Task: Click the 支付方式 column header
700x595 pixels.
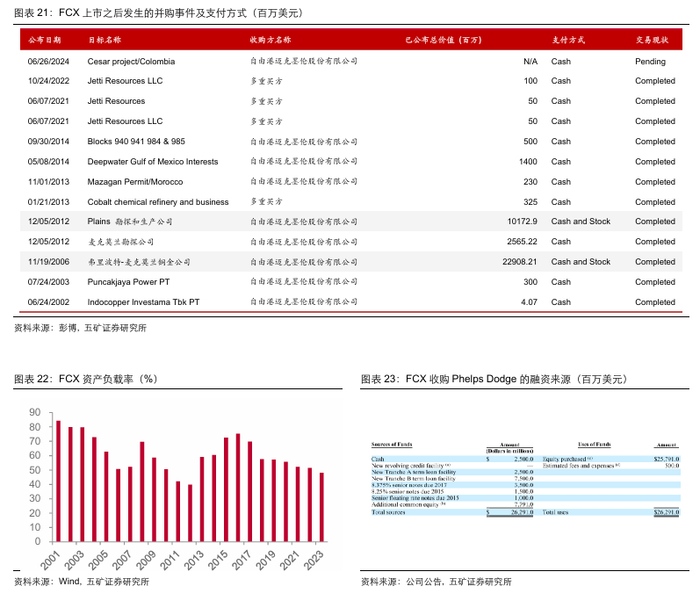Action: pos(569,39)
